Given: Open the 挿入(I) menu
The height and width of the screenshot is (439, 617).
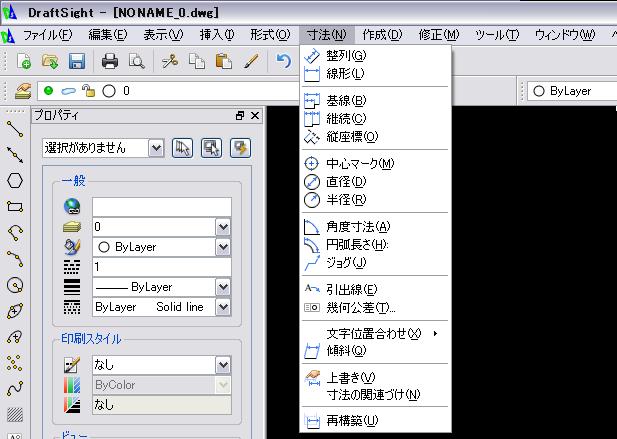Looking at the screenshot, I should click(x=217, y=35).
